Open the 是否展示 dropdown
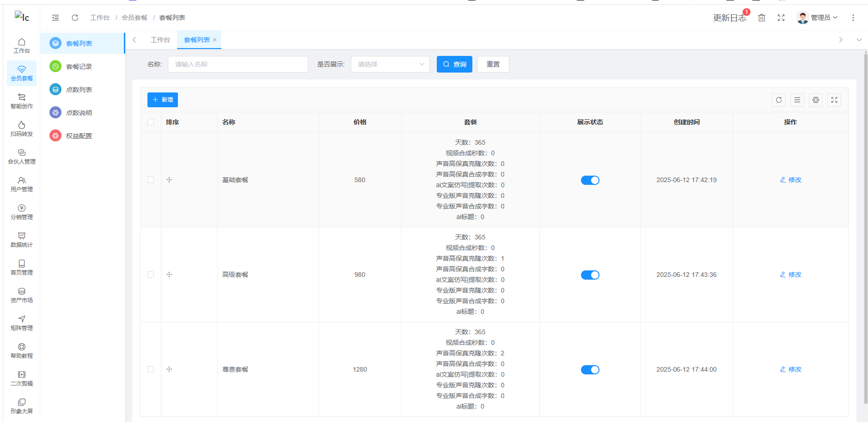The width and height of the screenshot is (868, 422). click(x=390, y=64)
